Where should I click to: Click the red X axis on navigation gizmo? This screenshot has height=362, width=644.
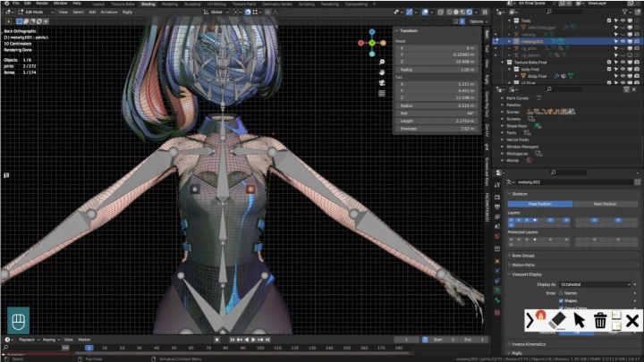pyautogui.click(x=360, y=43)
